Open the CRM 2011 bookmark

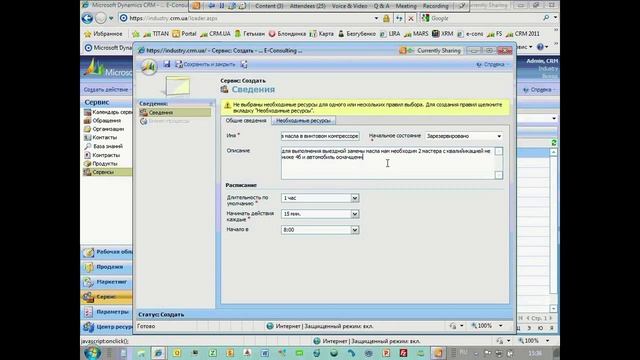pos(523,34)
